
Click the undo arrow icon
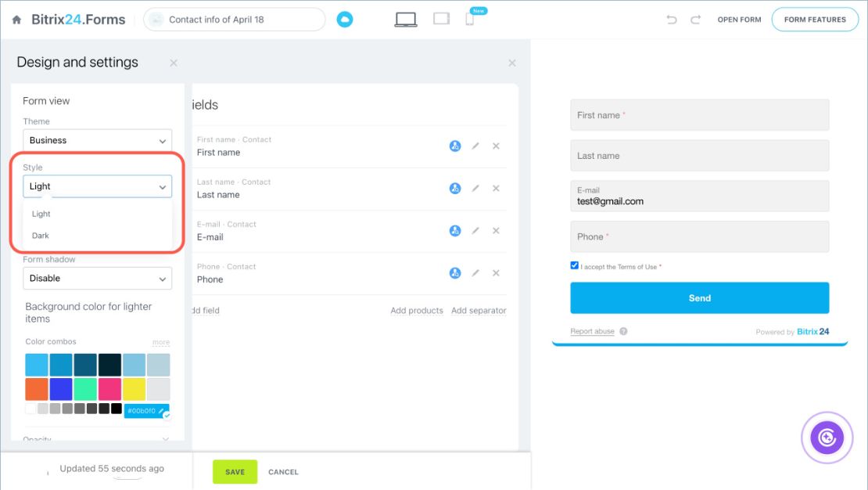tap(672, 20)
